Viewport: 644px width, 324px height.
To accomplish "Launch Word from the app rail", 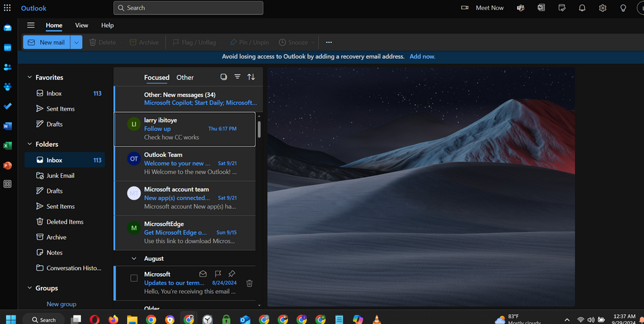I will [7, 126].
